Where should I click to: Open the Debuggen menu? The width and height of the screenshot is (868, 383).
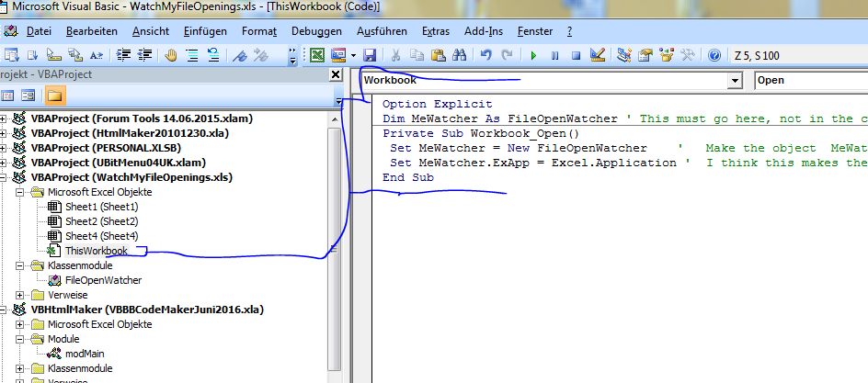tap(316, 31)
